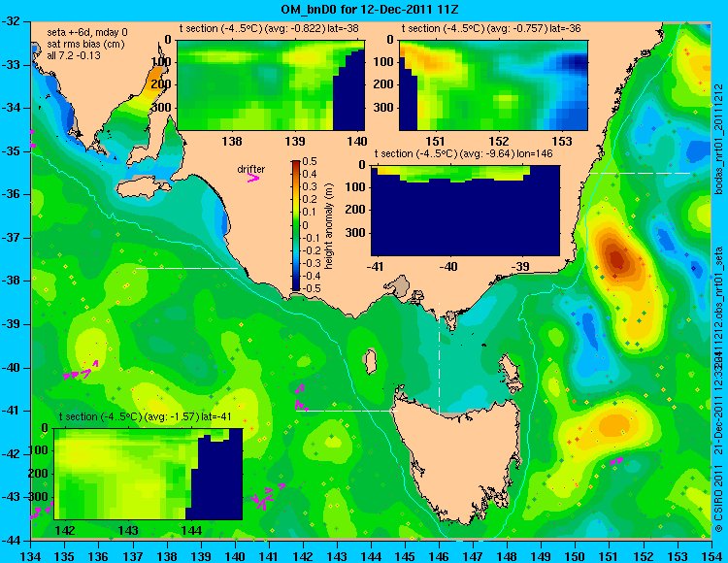Click King Island in Bass Strait
The height and width of the screenshot is (563, 728).
pos(370,361)
